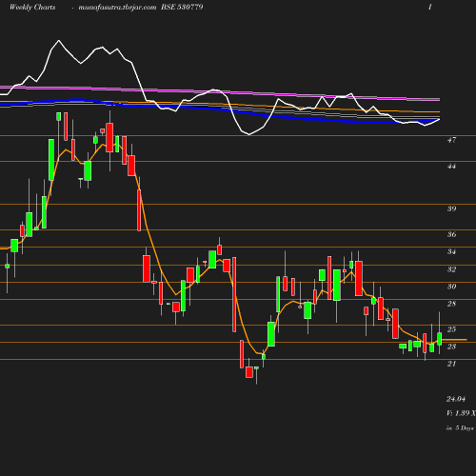The width and height of the screenshot is (476, 476).
Task: Click the price axis label 34
Action: click(x=451, y=251)
